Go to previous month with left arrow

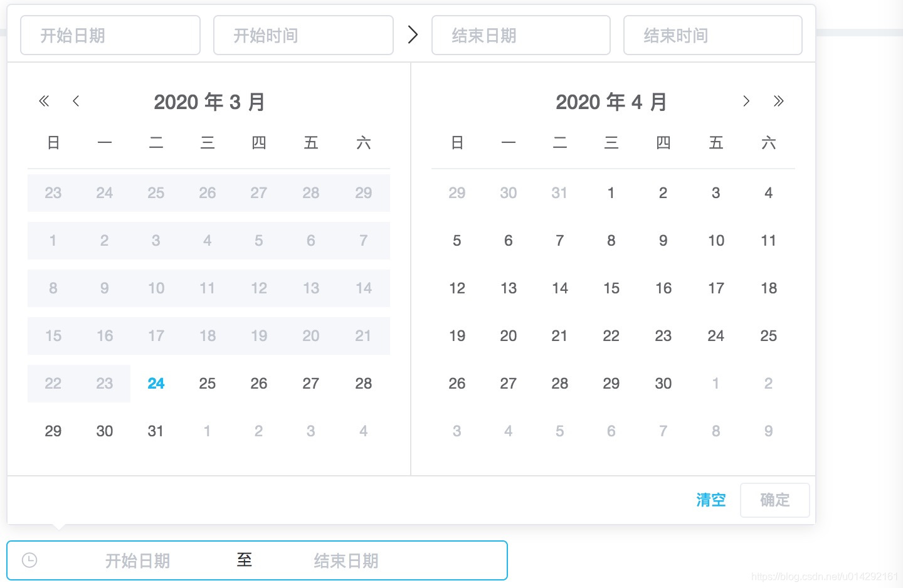(x=76, y=101)
